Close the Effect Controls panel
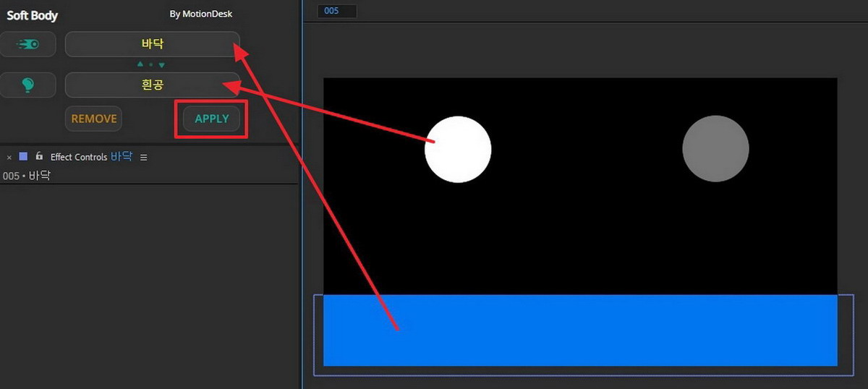The width and height of the screenshot is (868, 389). tap(9, 157)
